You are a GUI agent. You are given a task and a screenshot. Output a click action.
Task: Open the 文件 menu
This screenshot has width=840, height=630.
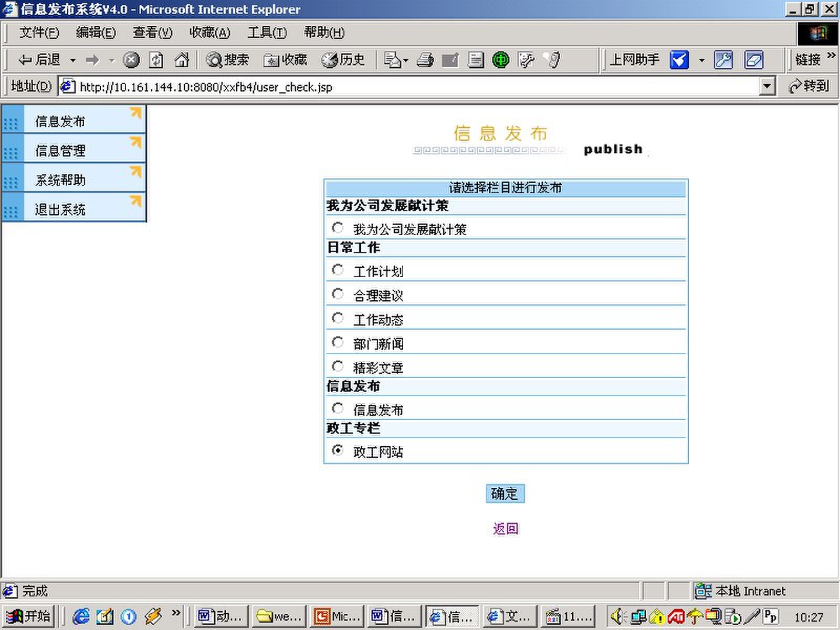[x=39, y=33]
